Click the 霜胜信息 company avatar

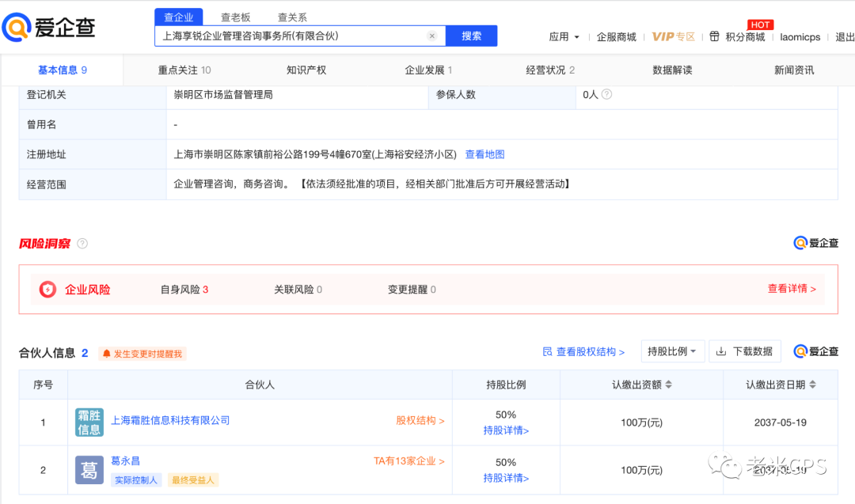[x=89, y=423]
